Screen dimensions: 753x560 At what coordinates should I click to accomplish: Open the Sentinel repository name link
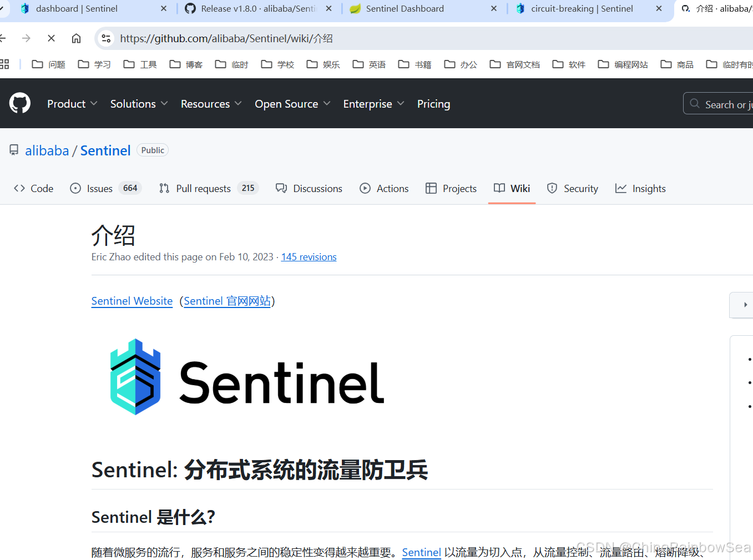(x=105, y=150)
